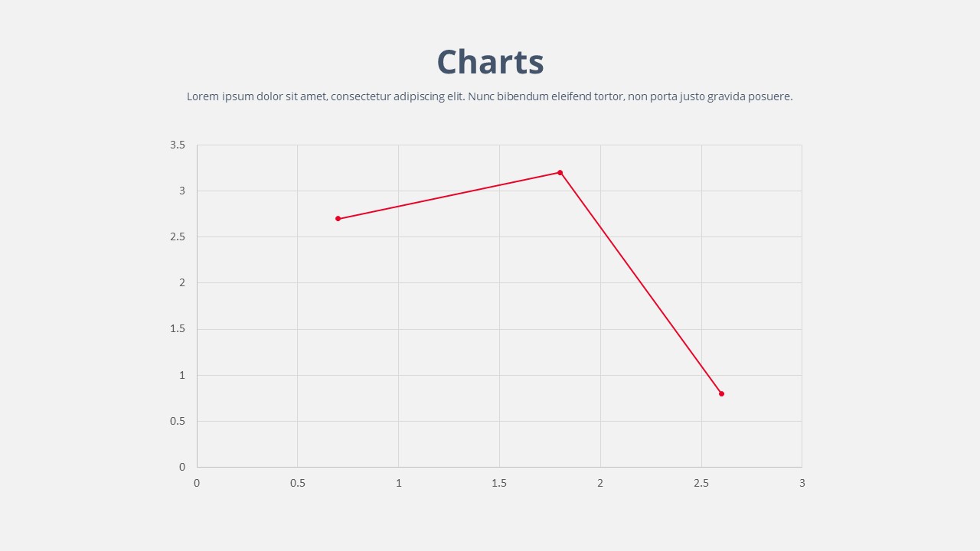Select the 3 label on horizontal axis
Image resolution: width=980 pixels, height=551 pixels.
pyautogui.click(x=802, y=483)
